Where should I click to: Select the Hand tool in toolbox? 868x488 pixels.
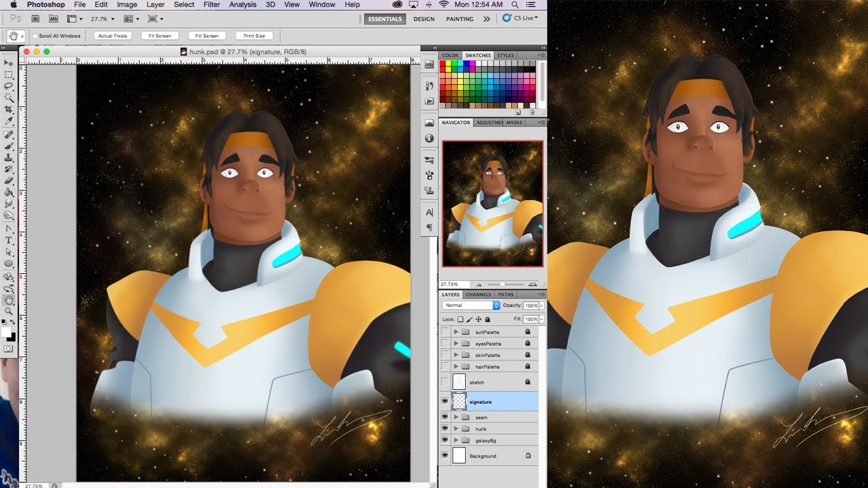click(x=9, y=299)
